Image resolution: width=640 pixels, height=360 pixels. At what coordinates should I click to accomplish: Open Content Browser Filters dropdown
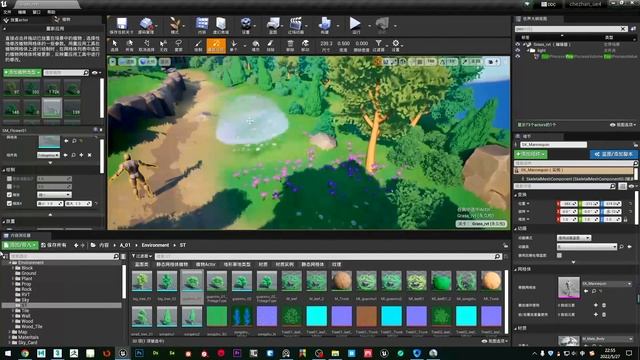click(x=142, y=256)
